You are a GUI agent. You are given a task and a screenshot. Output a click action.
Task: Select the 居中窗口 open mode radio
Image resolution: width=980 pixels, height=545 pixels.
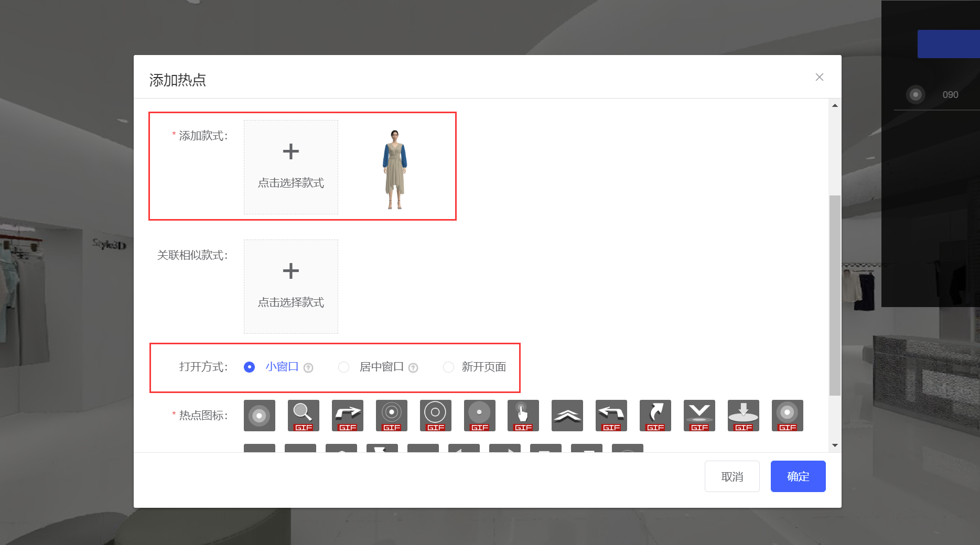(x=343, y=367)
